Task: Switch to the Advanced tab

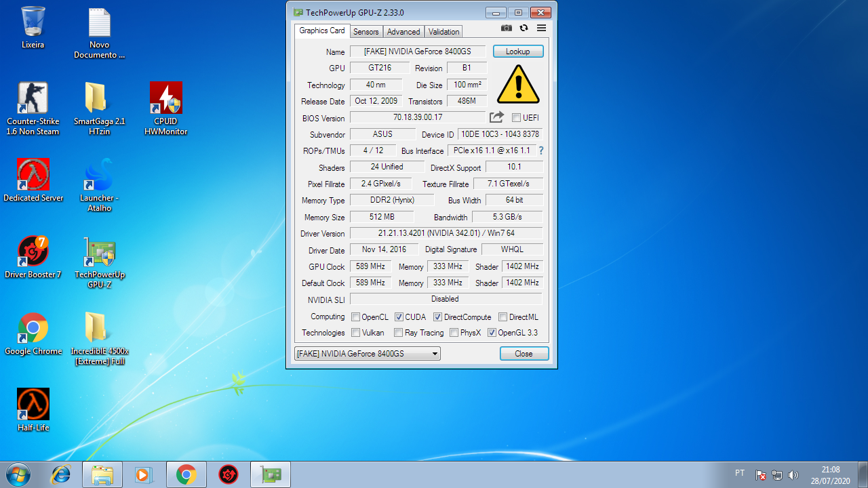Action: click(403, 32)
